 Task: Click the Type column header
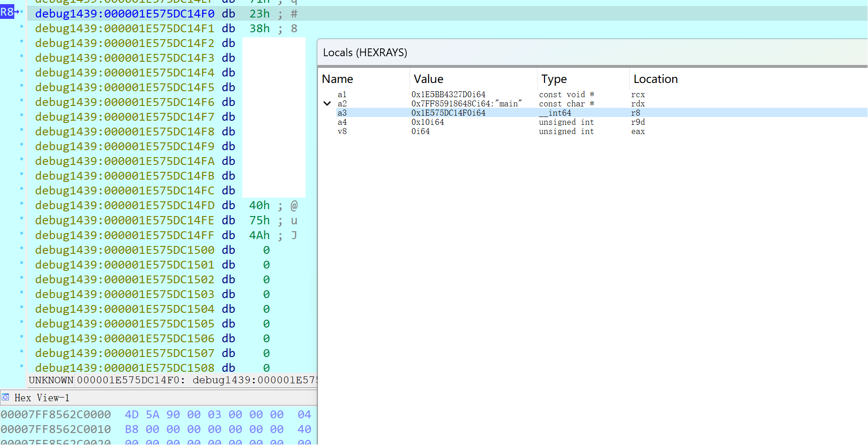[x=554, y=79]
